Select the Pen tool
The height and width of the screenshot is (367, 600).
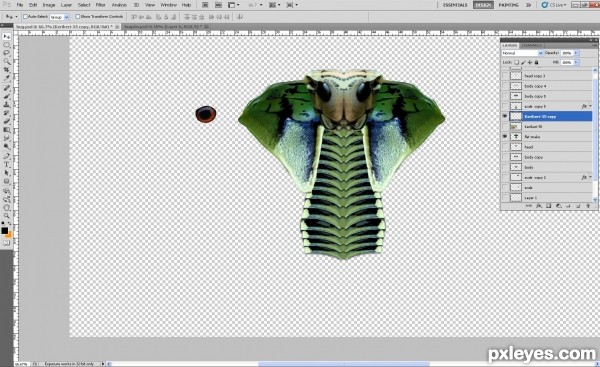7,157
